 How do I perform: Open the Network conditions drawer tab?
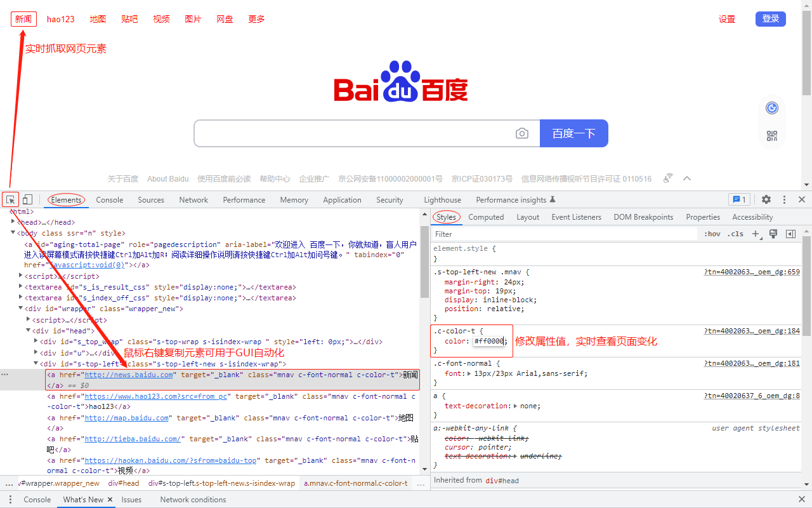(x=193, y=500)
